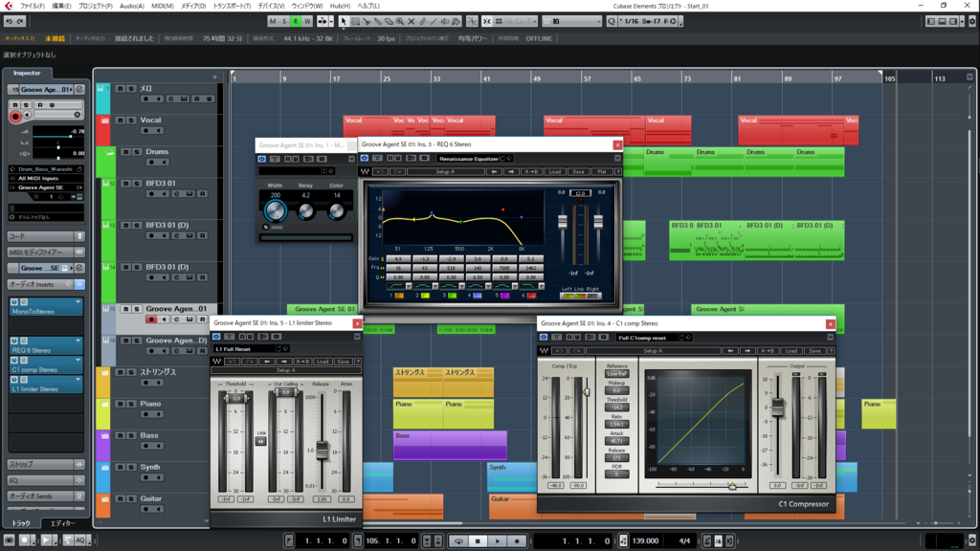Toggle global Solo state S button
This screenshot has height=551, width=980.
[x=283, y=21]
